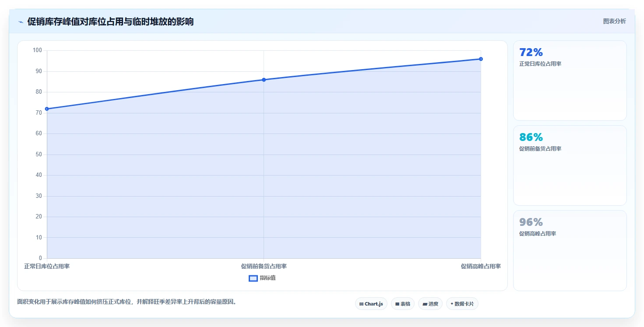This screenshot has width=644, height=327.
Task: Open the 图表分析 label in header
Action: coord(615,21)
